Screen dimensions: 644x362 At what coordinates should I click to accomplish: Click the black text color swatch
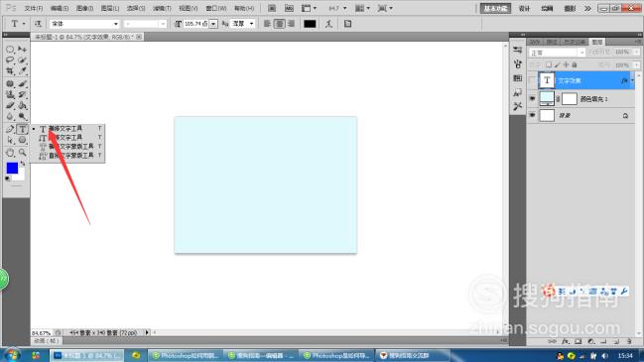pos(310,24)
